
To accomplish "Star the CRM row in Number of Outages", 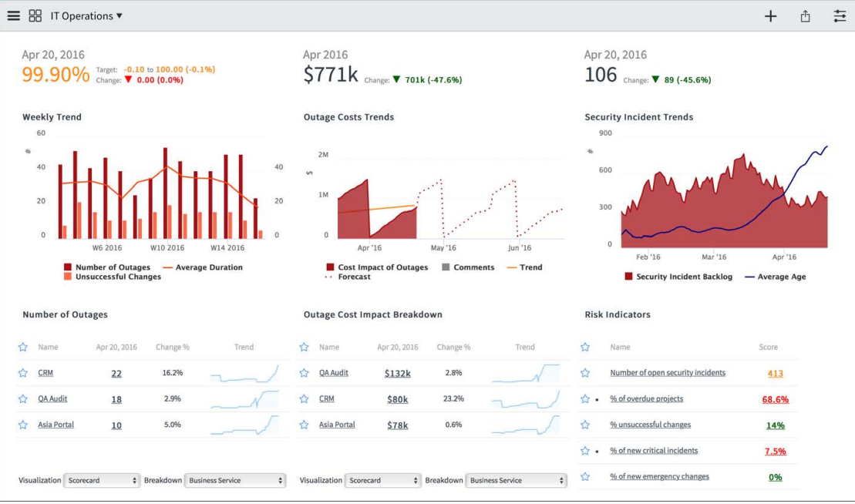I will (23, 373).
